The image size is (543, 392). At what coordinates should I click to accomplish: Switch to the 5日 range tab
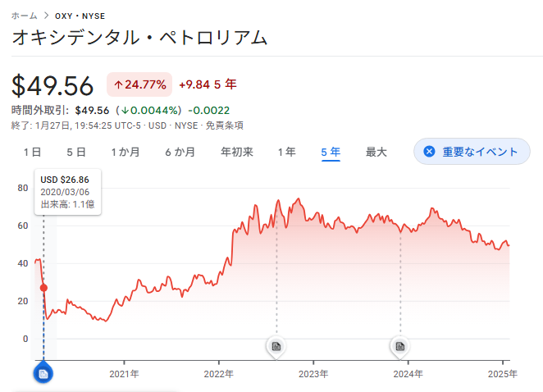[x=75, y=152]
